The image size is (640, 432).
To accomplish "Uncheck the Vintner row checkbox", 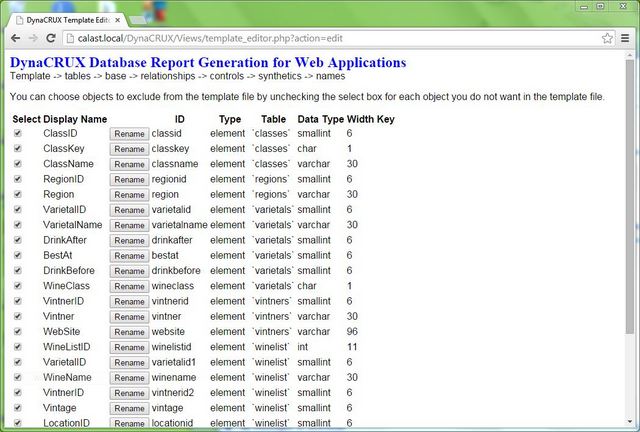I will click(18, 316).
